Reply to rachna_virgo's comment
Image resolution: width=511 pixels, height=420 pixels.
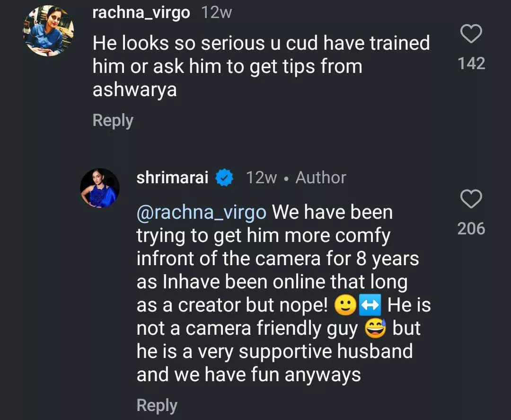click(113, 120)
